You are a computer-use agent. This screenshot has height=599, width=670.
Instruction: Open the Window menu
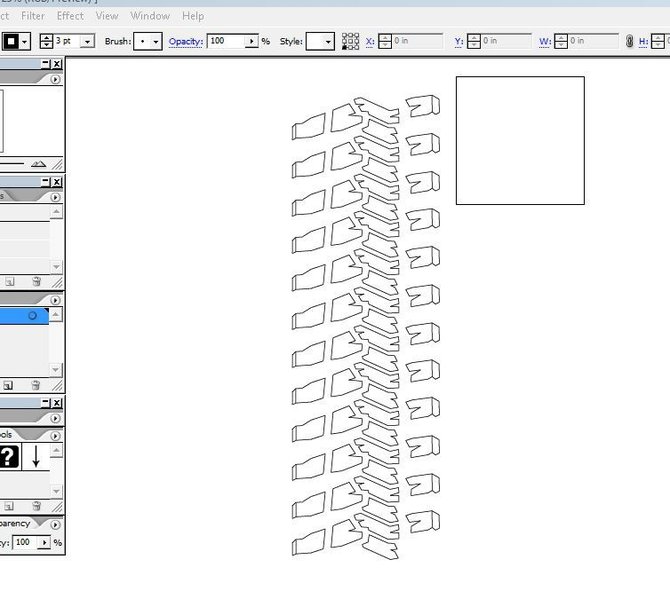coord(150,16)
